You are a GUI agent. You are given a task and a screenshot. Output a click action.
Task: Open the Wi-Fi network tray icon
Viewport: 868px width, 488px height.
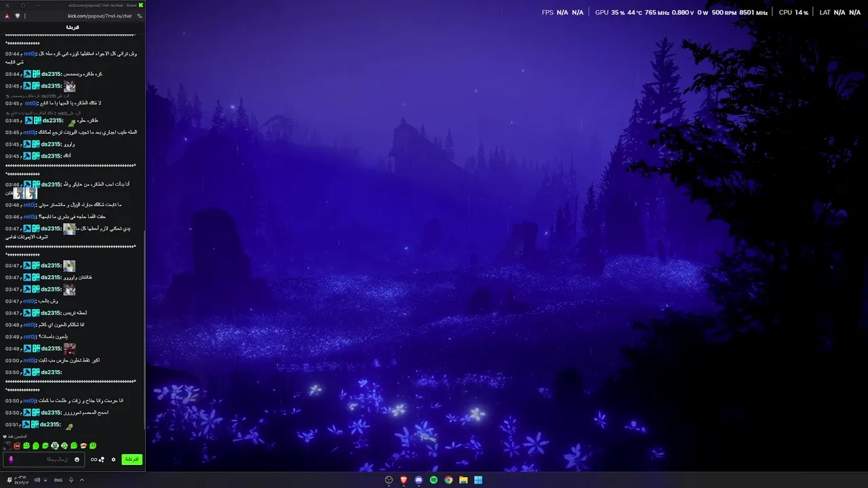point(45,480)
